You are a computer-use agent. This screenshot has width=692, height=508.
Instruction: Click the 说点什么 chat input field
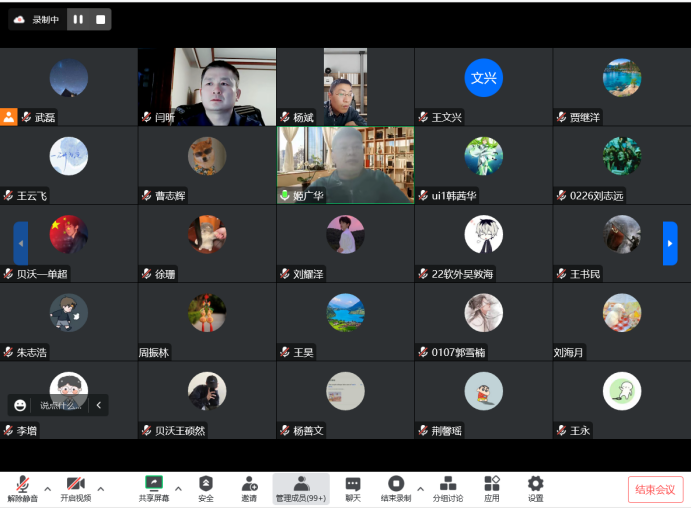(x=59, y=405)
